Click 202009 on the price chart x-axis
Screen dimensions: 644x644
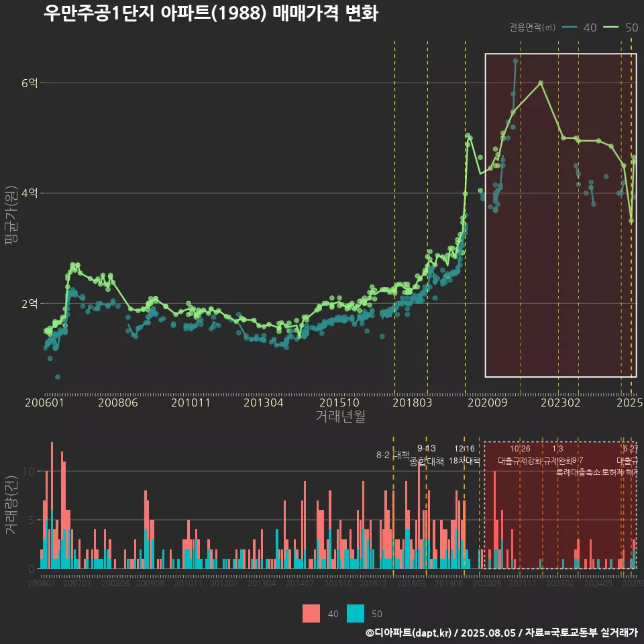[x=488, y=402]
